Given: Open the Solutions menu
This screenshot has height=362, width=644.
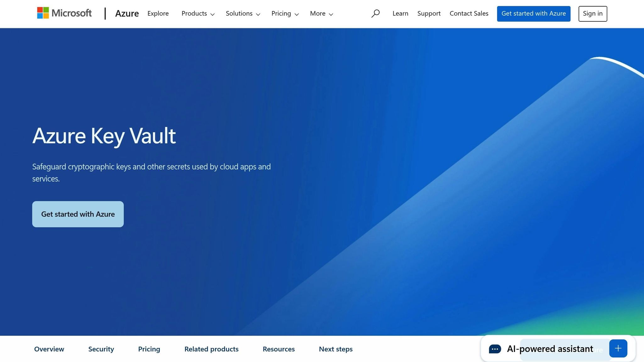Looking at the screenshot, I should tap(242, 14).
